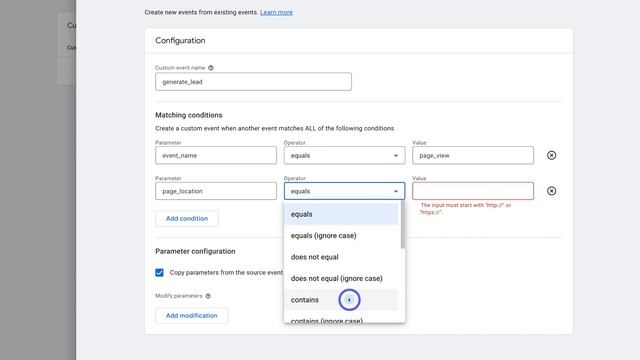Choose 'does not equal (ignore case)' option

(x=341, y=278)
